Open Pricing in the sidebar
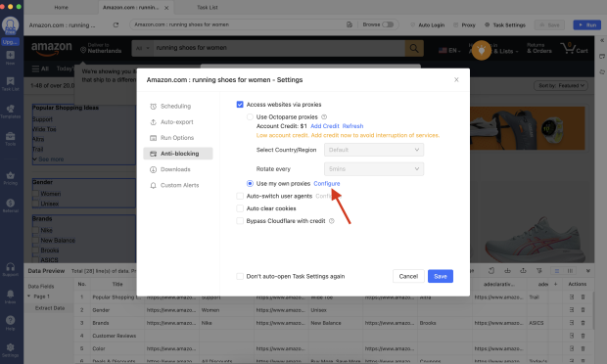Viewport: 607px width, 364px height. click(x=11, y=178)
